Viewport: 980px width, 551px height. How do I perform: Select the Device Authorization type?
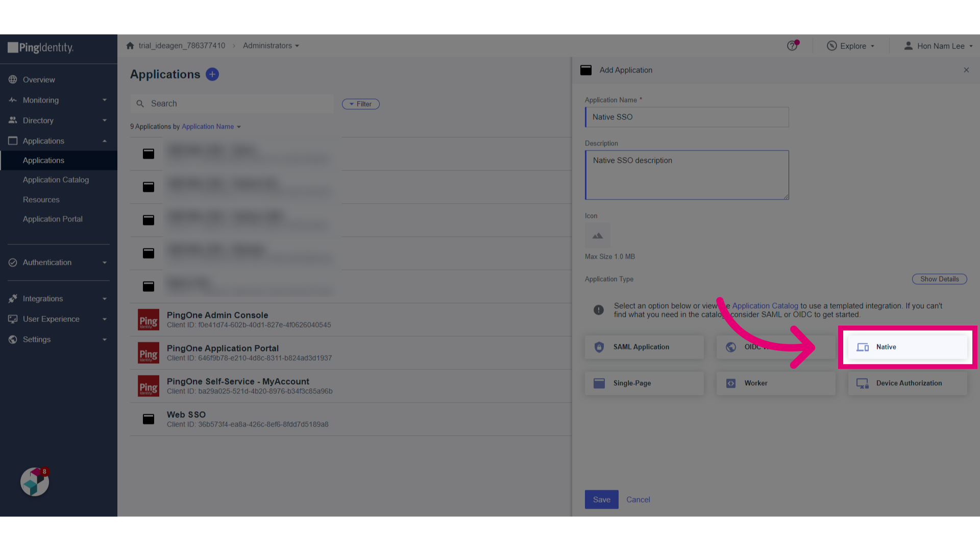pyautogui.click(x=908, y=383)
